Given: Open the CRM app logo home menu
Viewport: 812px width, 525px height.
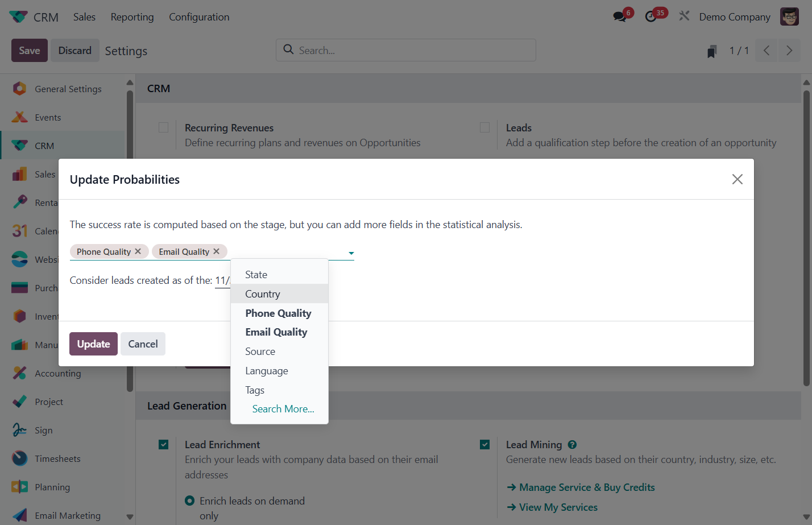Looking at the screenshot, I should coord(18,17).
